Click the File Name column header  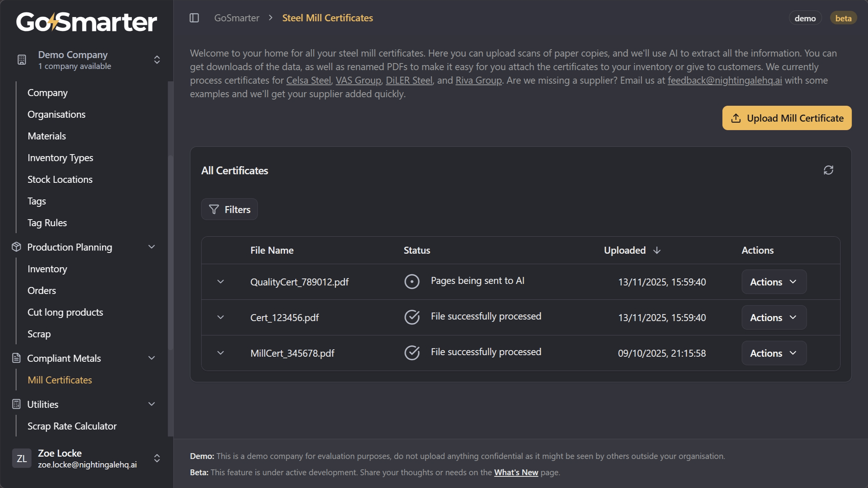point(272,250)
